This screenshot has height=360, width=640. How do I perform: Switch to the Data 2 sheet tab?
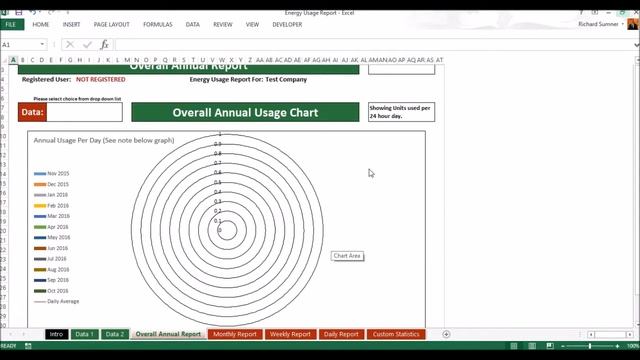click(115, 334)
